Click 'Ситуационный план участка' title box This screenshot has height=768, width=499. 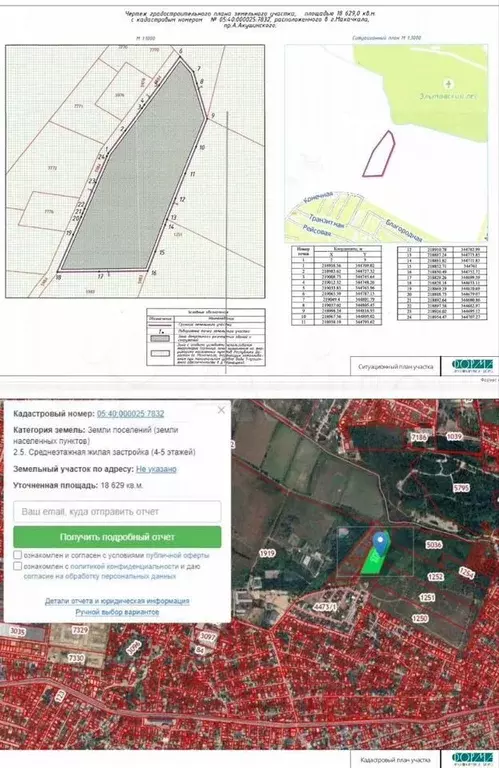[395, 366]
